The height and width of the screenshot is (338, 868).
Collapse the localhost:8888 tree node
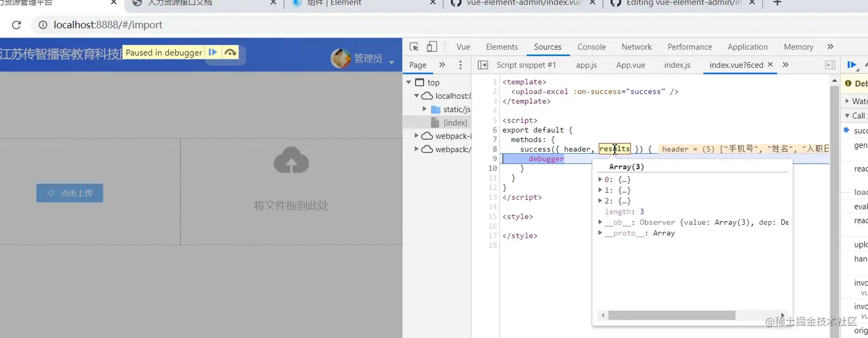pos(416,96)
